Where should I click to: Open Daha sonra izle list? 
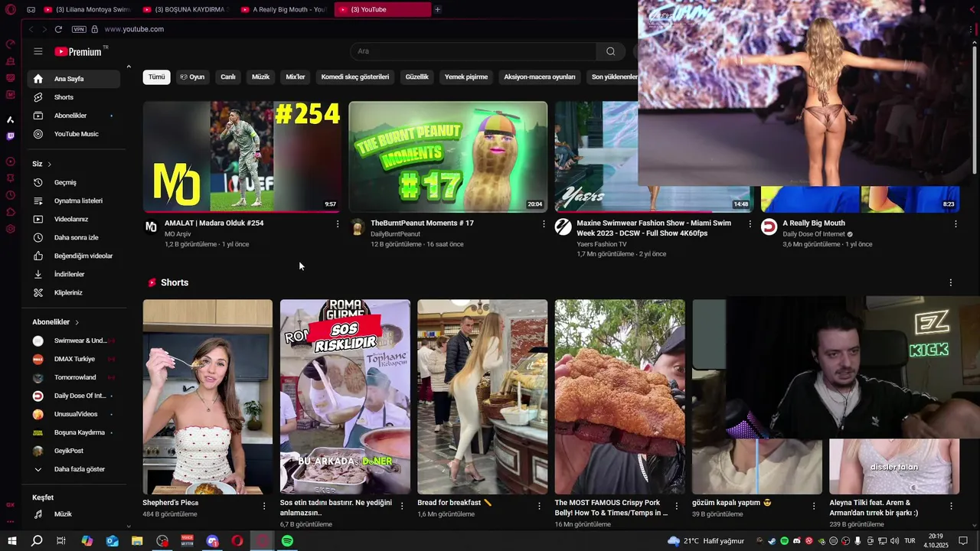coord(73,237)
